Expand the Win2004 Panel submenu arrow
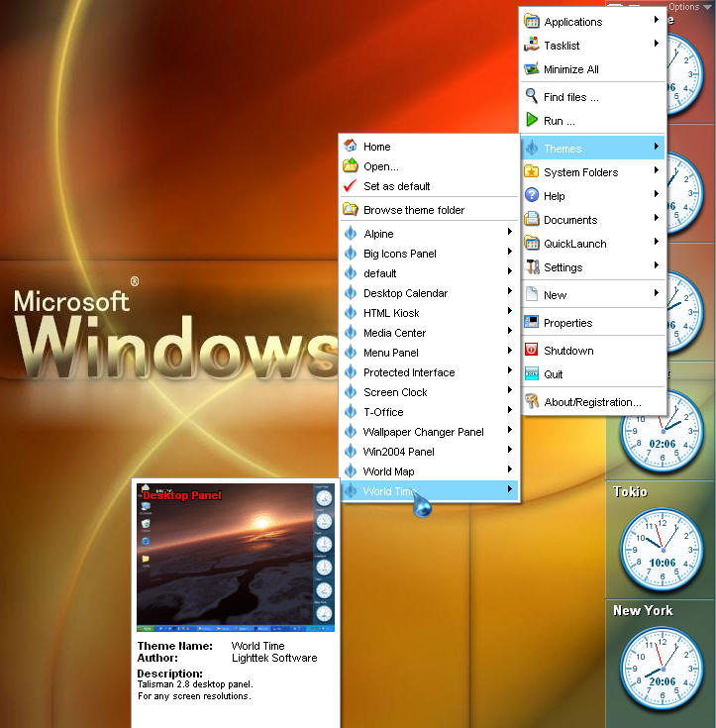 pyautogui.click(x=509, y=450)
